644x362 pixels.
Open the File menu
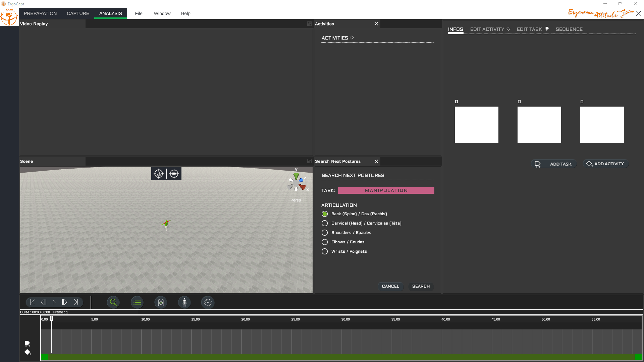[x=139, y=13]
